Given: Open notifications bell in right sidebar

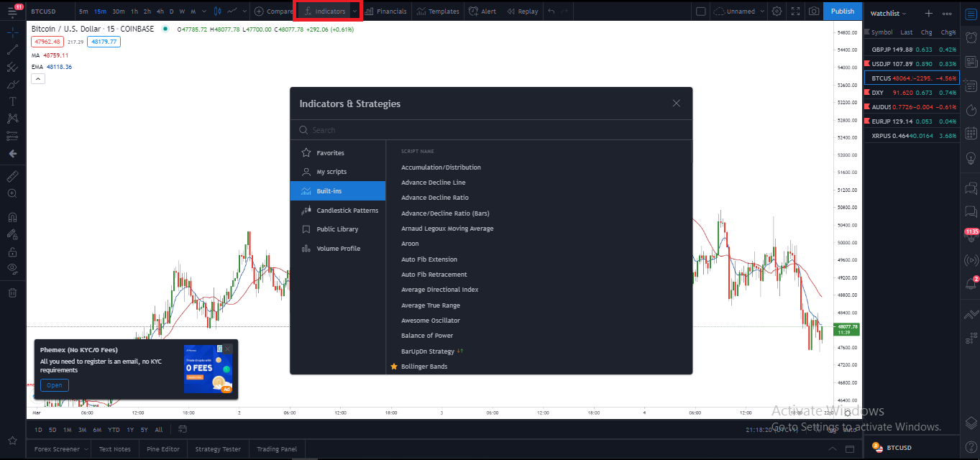Looking at the screenshot, I should click(x=971, y=283).
